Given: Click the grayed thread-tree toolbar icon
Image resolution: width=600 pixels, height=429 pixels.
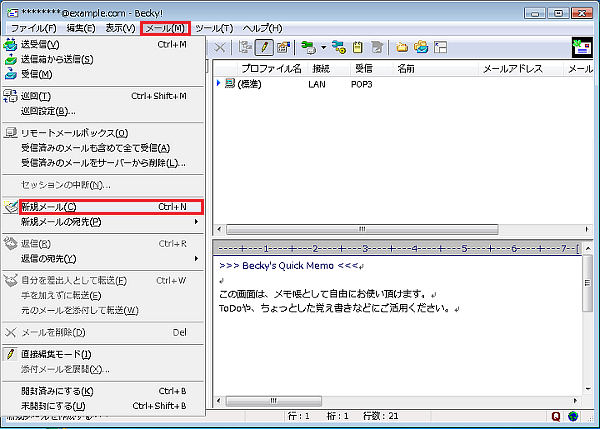Looking at the screenshot, I should (x=245, y=47).
